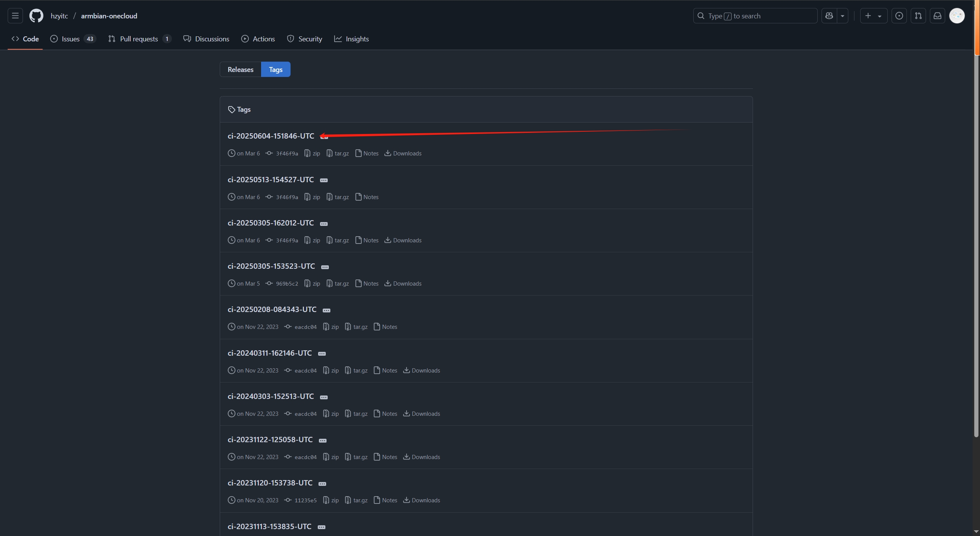
Task: Open the issues icon in header
Action: [x=899, y=16]
